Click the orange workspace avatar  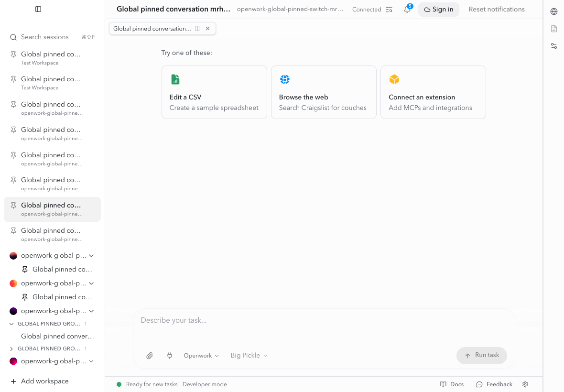(x=13, y=283)
